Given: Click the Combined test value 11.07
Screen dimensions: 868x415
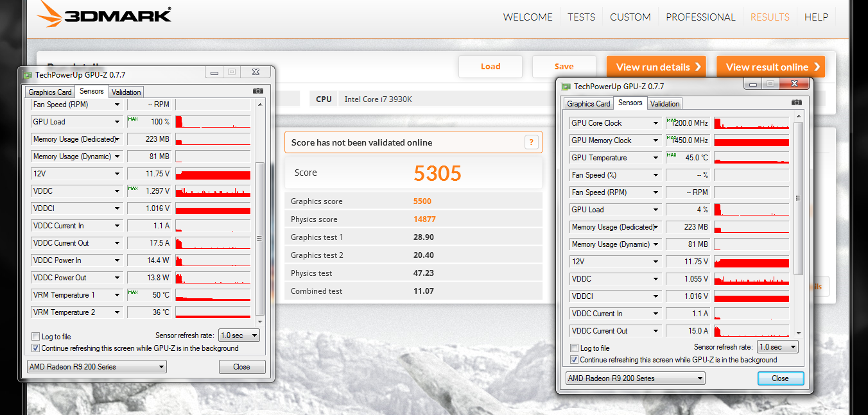Looking at the screenshot, I should [424, 291].
